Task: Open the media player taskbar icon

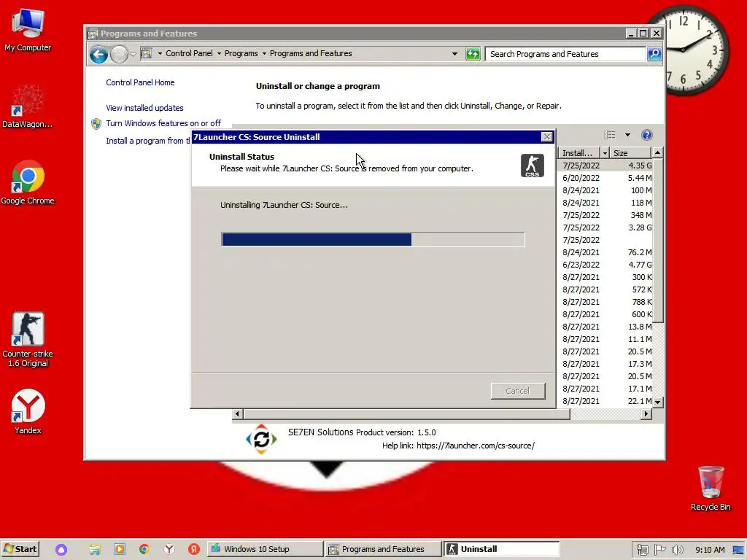Action: tap(120, 549)
